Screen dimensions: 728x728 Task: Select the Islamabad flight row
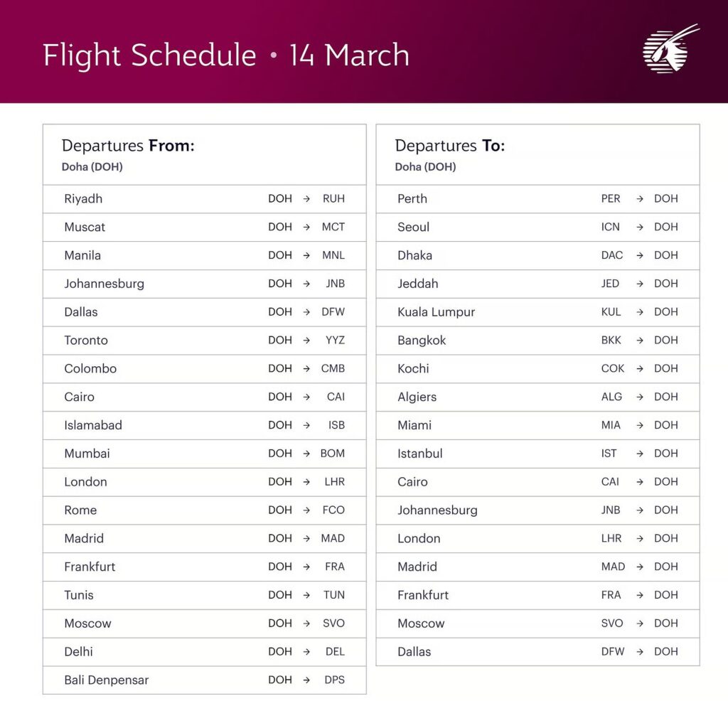point(204,425)
